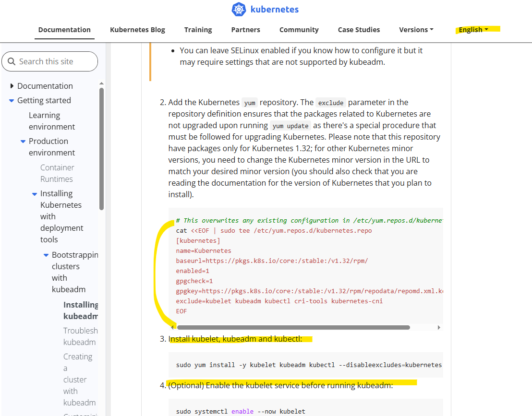This screenshot has width=532, height=416.
Task: Click the 'gpgcheck=1' code line
Action: pos(194,281)
